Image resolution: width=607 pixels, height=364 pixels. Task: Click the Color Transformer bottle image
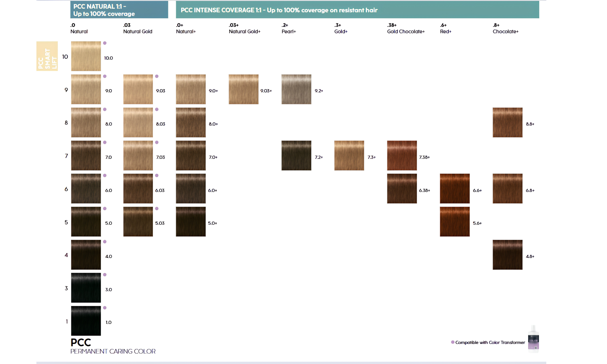click(x=533, y=339)
